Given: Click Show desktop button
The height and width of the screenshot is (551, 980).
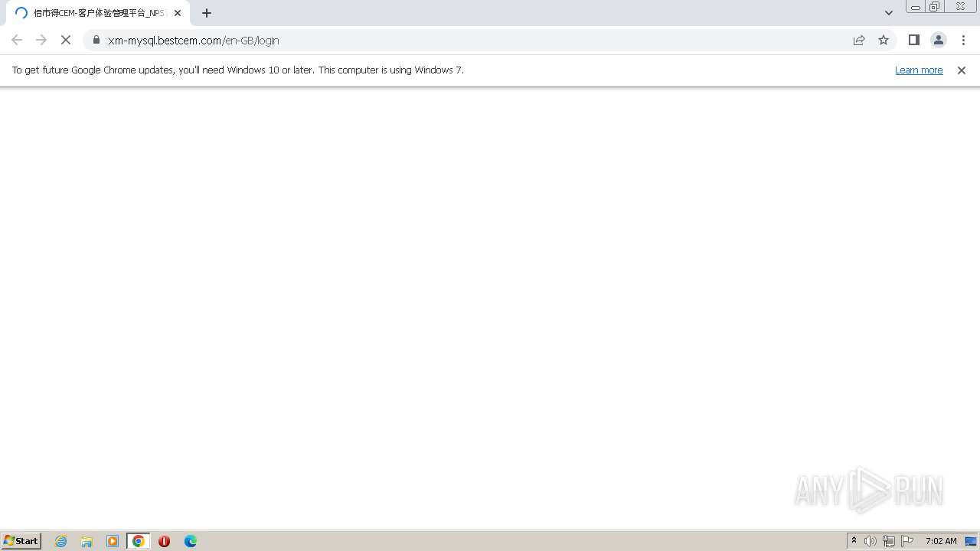Looking at the screenshot, I should [x=971, y=541].
